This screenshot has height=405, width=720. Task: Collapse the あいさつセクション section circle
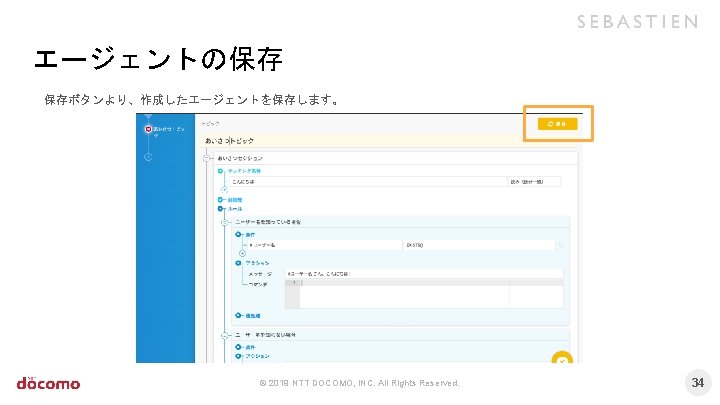click(206, 158)
